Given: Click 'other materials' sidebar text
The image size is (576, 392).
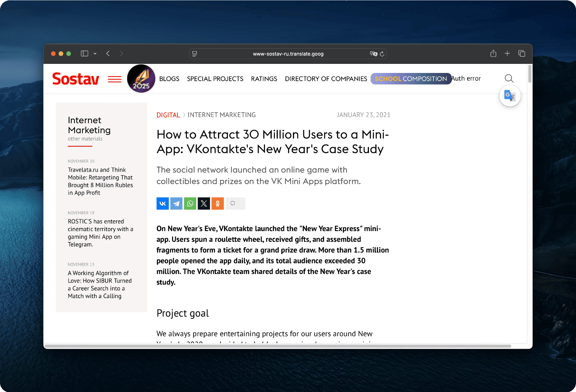Looking at the screenshot, I should (x=85, y=139).
